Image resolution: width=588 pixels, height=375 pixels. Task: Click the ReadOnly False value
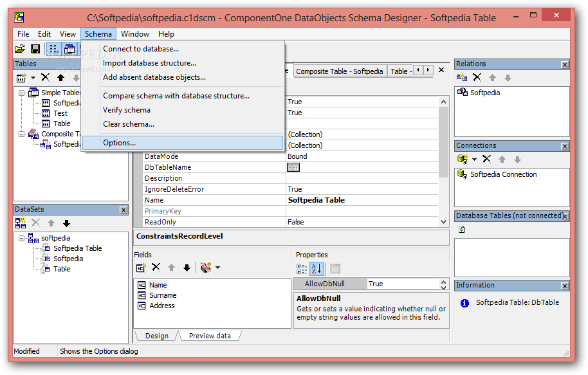click(362, 222)
